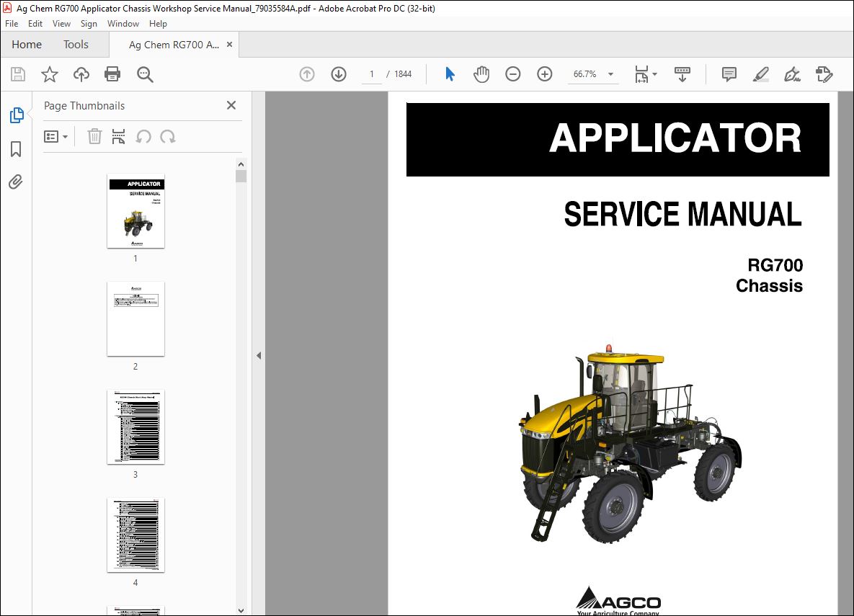Screen dimensions: 854x616
Task: Activate the Hand pan tool
Action: coord(481,74)
